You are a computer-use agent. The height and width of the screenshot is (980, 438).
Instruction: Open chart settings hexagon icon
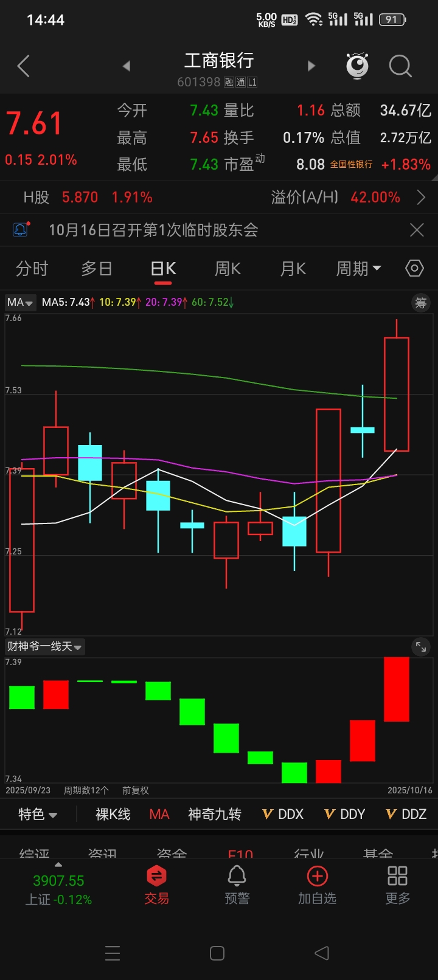414,268
